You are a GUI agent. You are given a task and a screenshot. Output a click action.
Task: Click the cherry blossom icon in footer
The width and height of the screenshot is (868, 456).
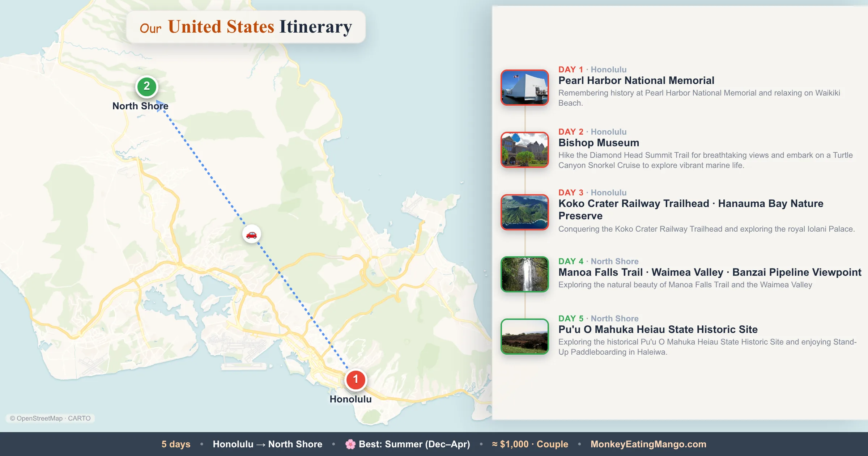[x=350, y=444]
